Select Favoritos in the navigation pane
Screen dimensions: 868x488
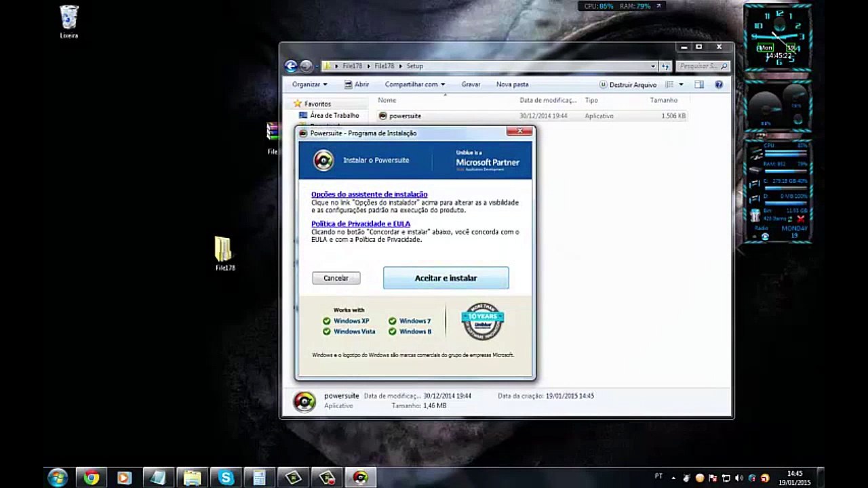[317, 104]
